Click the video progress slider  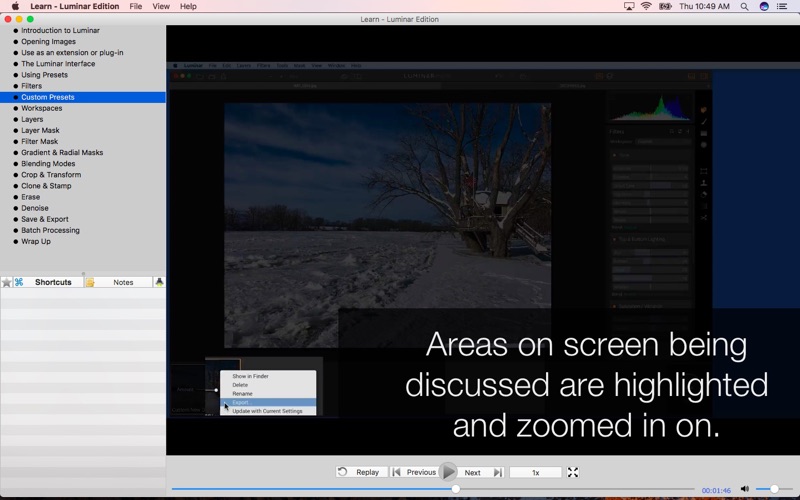(x=433, y=489)
